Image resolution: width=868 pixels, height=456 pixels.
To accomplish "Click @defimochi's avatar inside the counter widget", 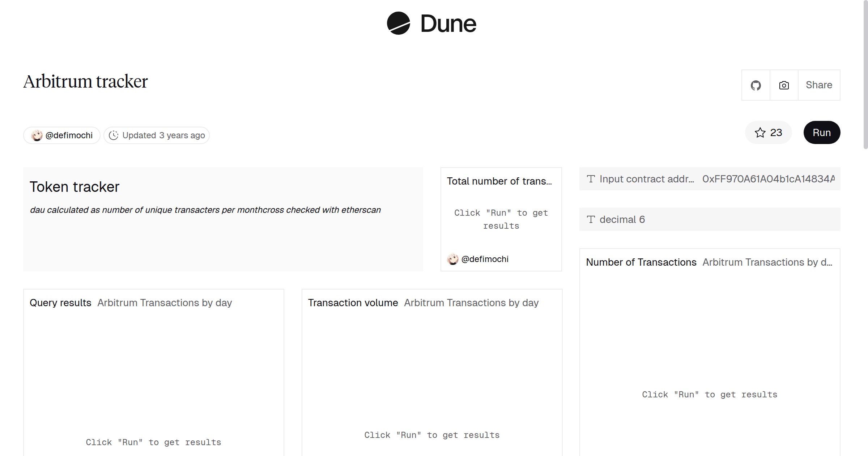I will point(452,259).
